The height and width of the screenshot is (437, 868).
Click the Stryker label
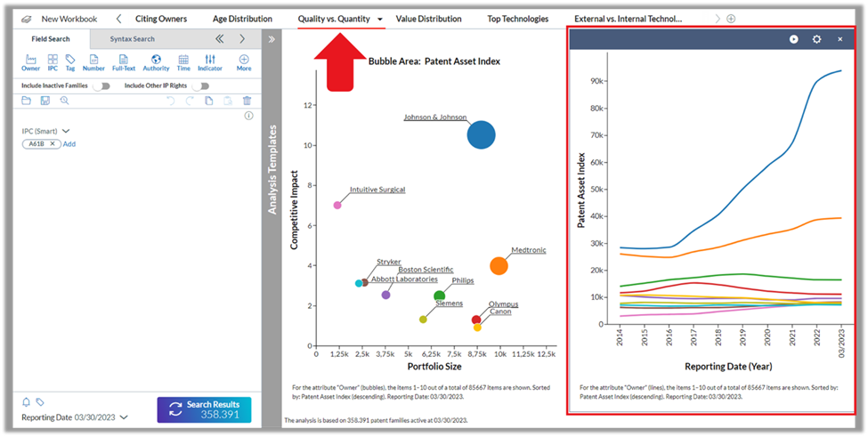389,262
